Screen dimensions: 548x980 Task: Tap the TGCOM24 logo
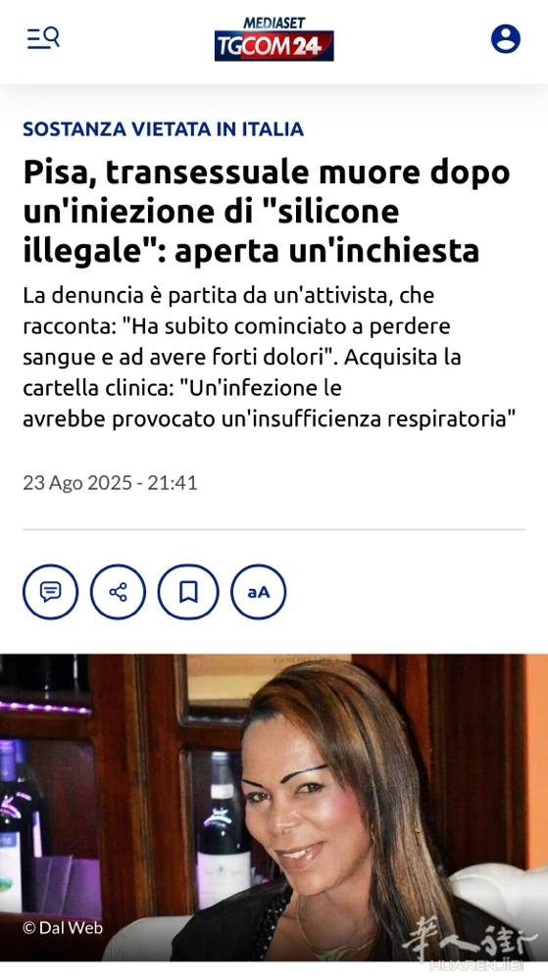tap(274, 46)
